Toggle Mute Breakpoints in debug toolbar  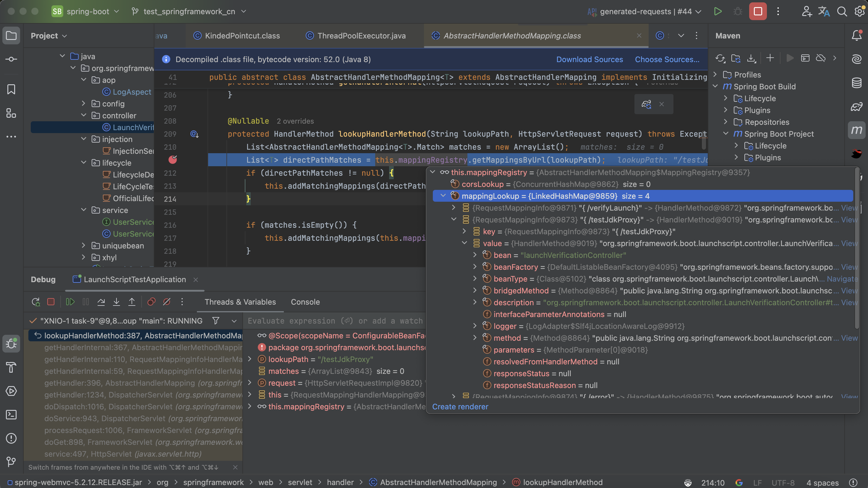click(167, 302)
